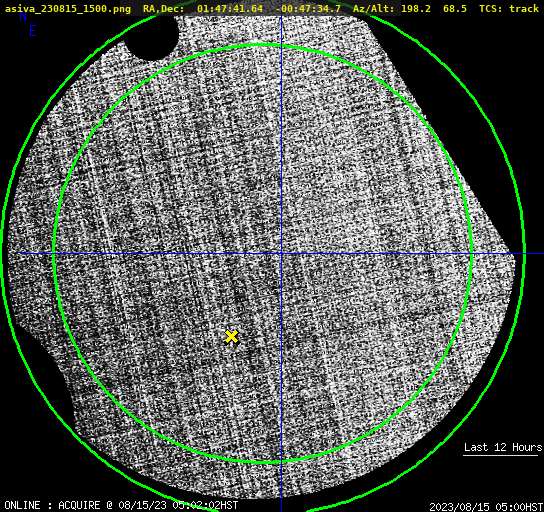Click the Az/Alt azimuth value 198.2
Screen dimensions: 544x512
tap(416, 9)
